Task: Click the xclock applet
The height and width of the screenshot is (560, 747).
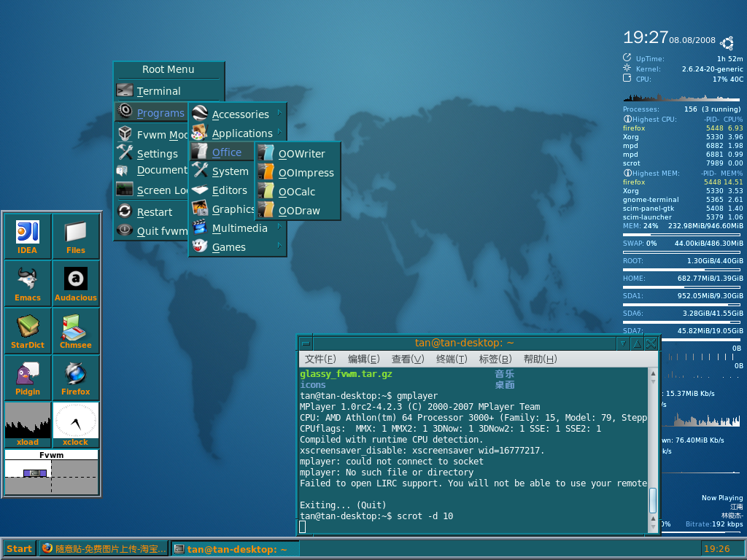Action: point(76,424)
